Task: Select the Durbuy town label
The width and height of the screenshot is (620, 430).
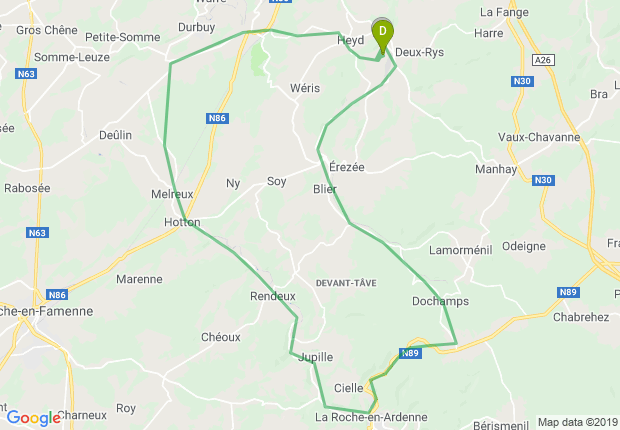Action: (197, 27)
